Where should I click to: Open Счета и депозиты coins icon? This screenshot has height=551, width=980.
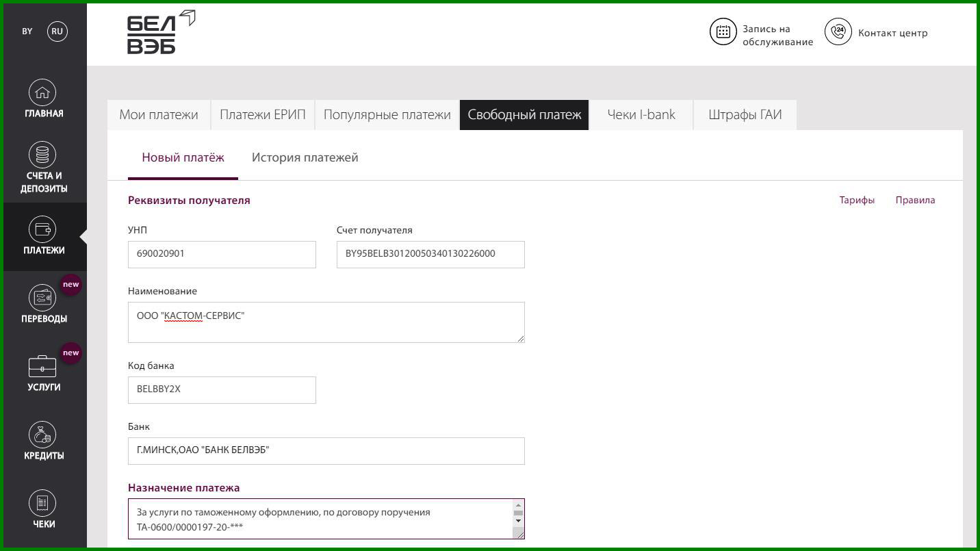pyautogui.click(x=42, y=155)
